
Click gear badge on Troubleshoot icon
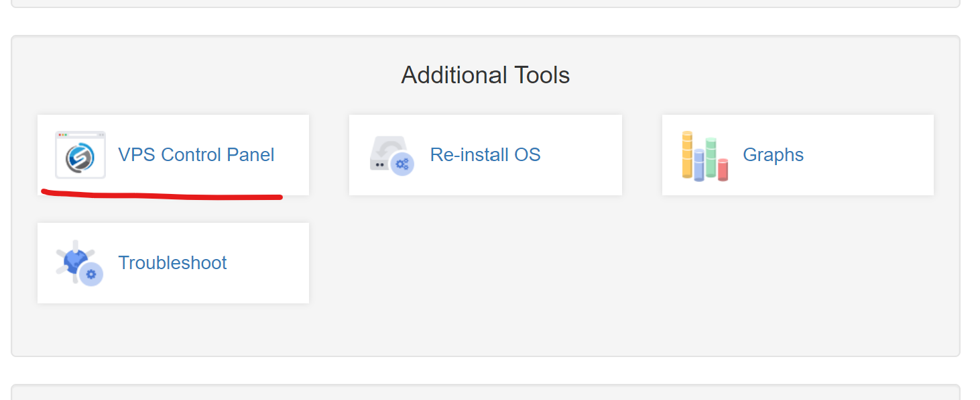91,274
